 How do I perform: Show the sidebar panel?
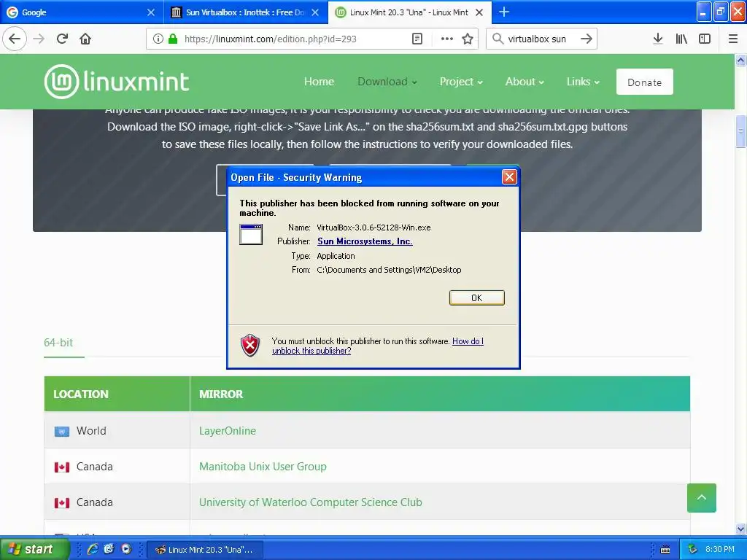[x=705, y=39]
